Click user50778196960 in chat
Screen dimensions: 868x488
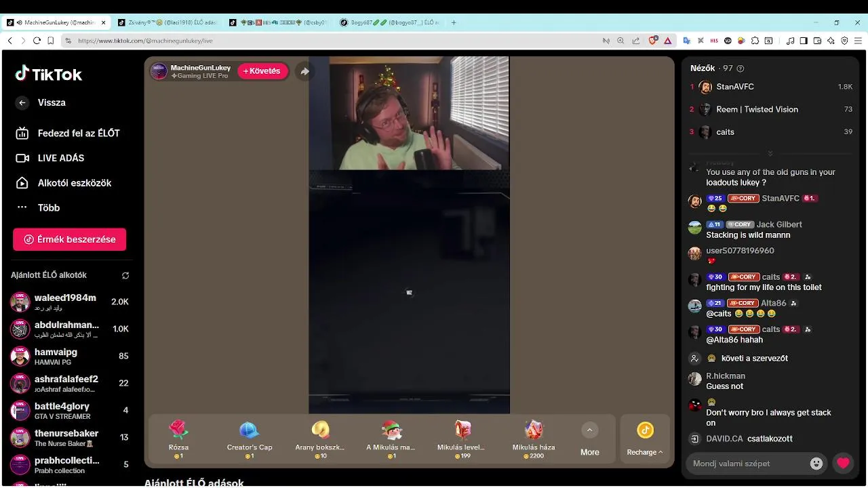tap(740, 251)
